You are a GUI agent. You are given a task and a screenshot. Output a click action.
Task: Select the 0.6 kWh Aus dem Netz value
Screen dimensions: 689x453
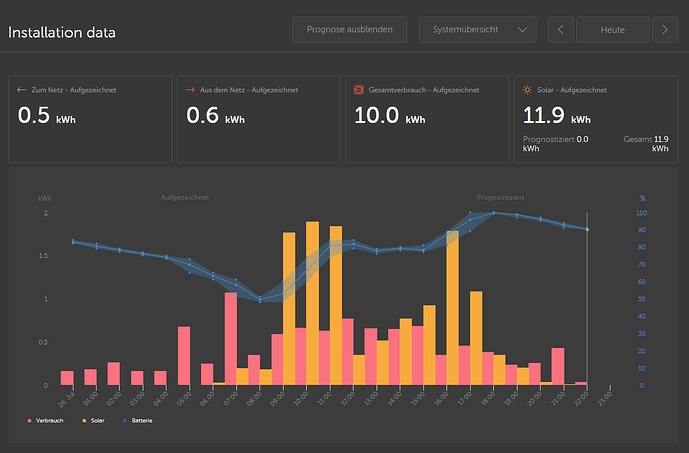(215, 116)
